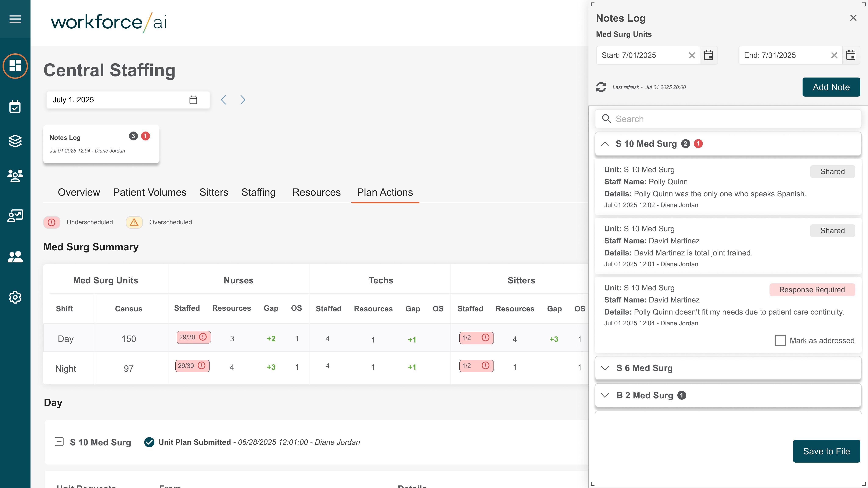
Task: Click the Save to File button
Action: coord(826,451)
